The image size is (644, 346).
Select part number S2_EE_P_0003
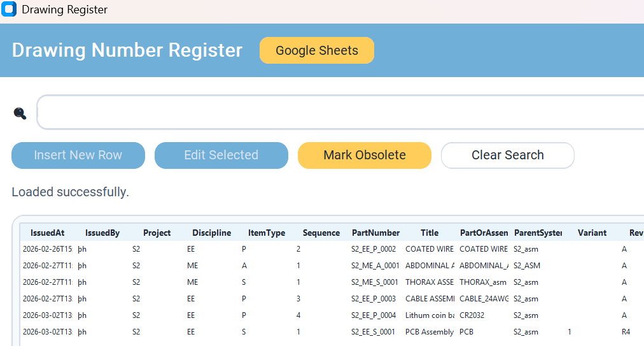point(374,299)
